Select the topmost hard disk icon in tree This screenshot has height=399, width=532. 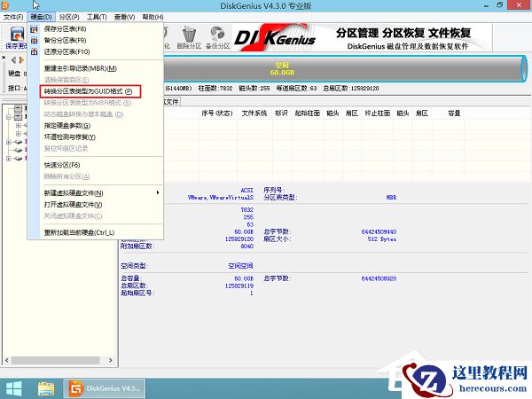click(19, 108)
